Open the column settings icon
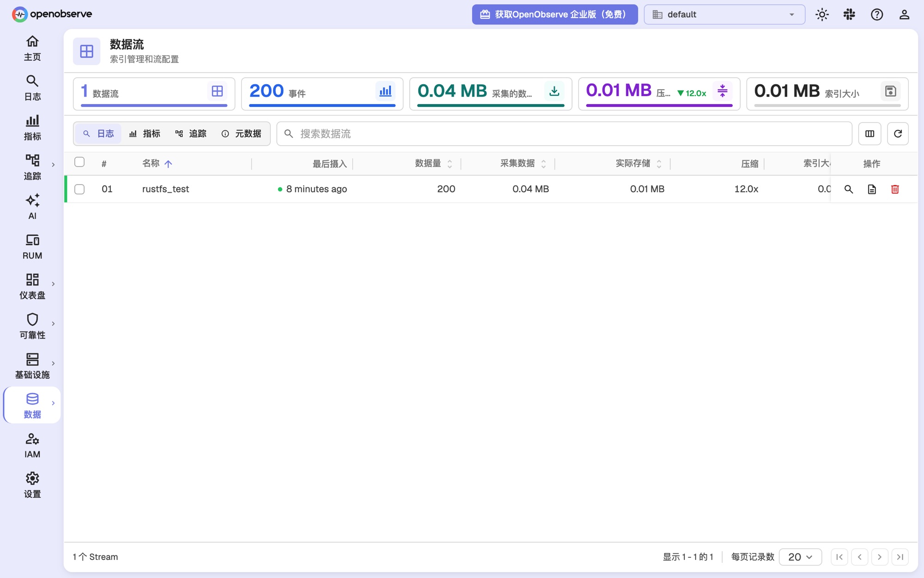 pyautogui.click(x=869, y=134)
